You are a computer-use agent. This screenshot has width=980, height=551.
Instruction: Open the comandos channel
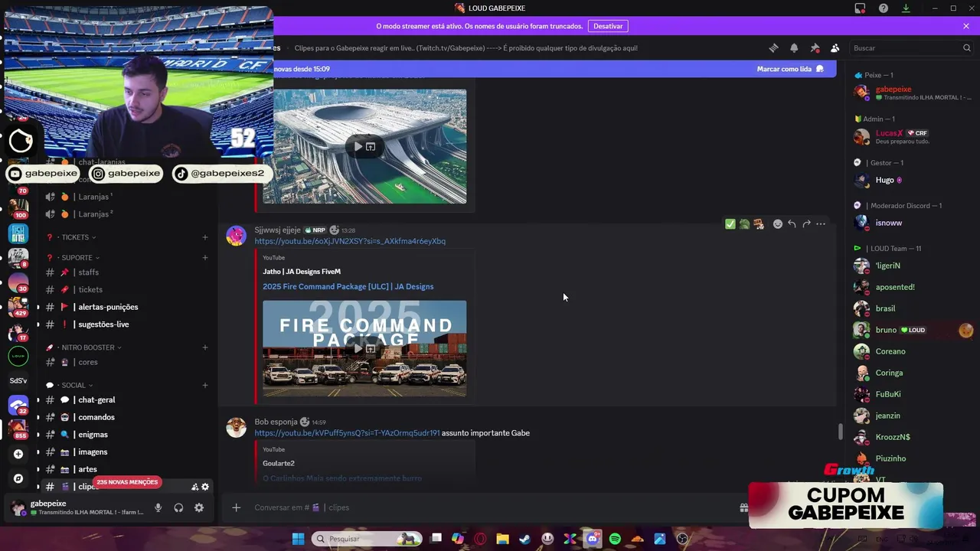[127, 417]
